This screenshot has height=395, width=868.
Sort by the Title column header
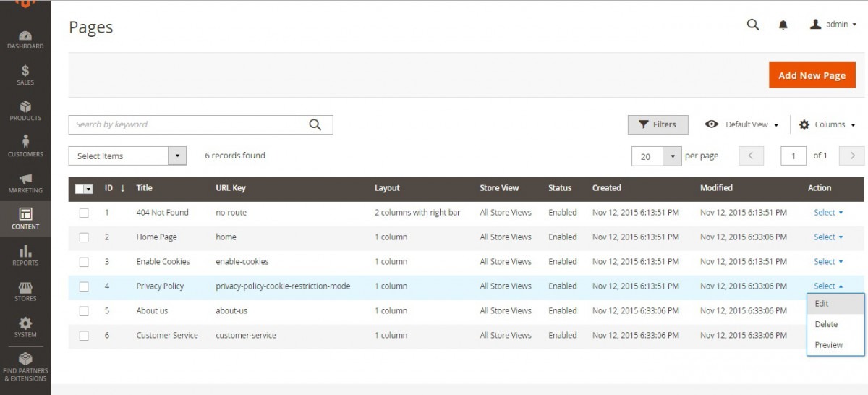[145, 188]
